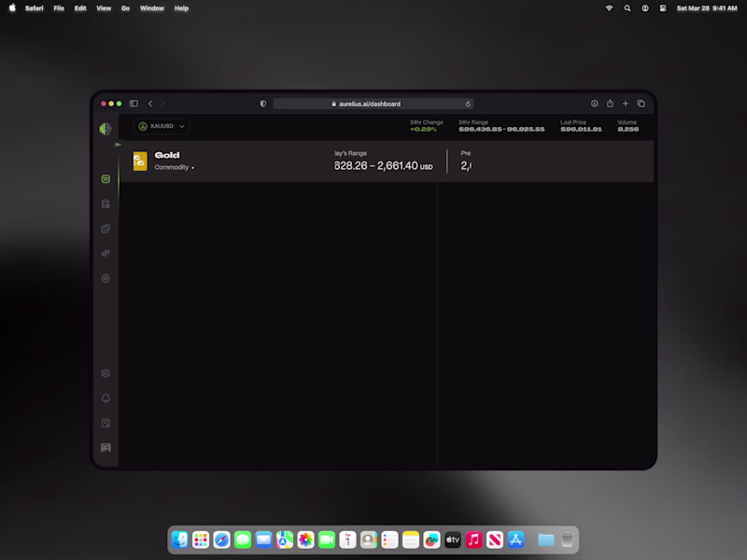Click the 24hr Range price values

[x=501, y=129]
